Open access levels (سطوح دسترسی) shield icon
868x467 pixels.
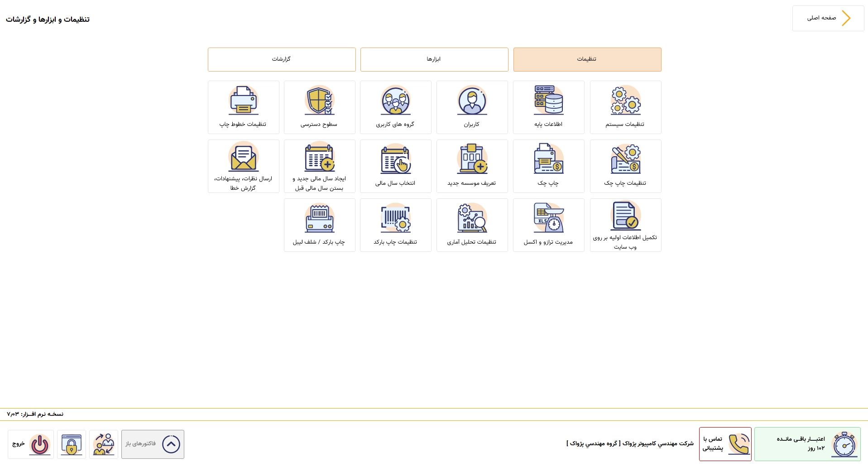pos(319,100)
